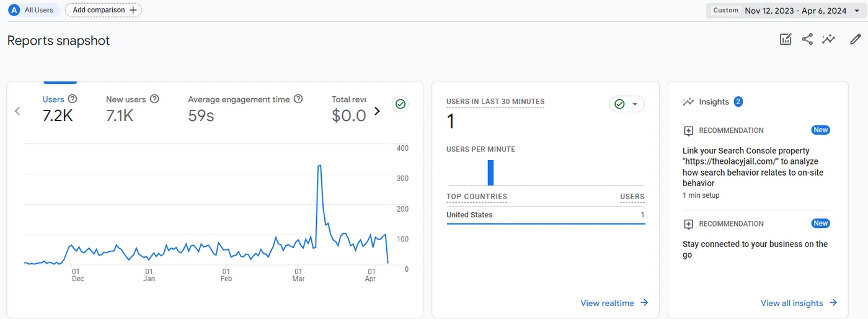Go to previous metric with left chevron
Viewport: 868px width, 319px height.
17,111
